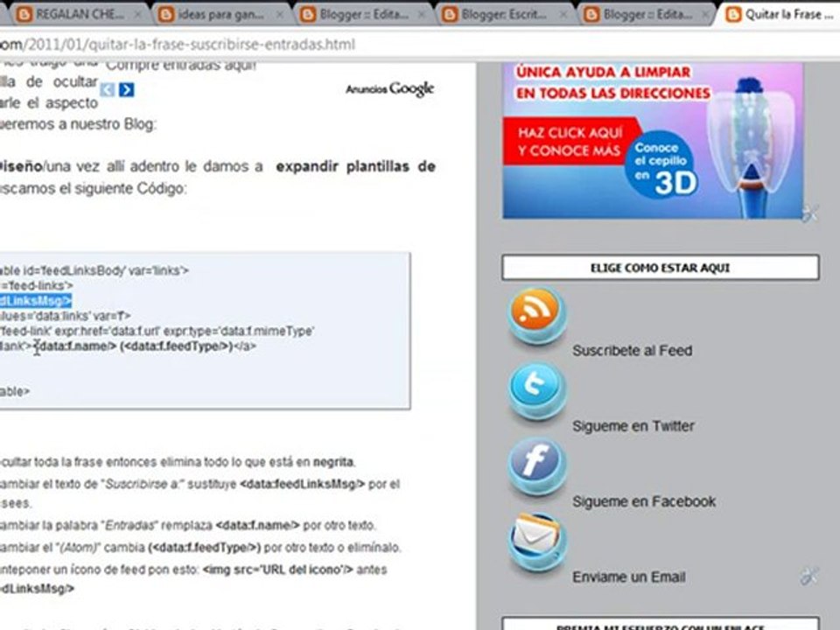
Task: Click the orange RSS feed icon
Action: (535, 315)
